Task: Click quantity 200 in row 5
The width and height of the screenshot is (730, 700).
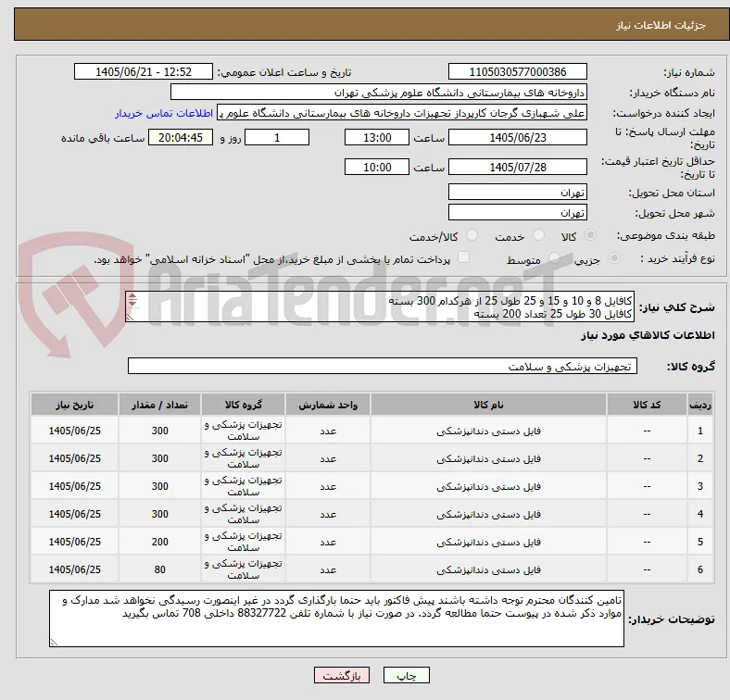Action: pyautogui.click(x=159, y=543)
